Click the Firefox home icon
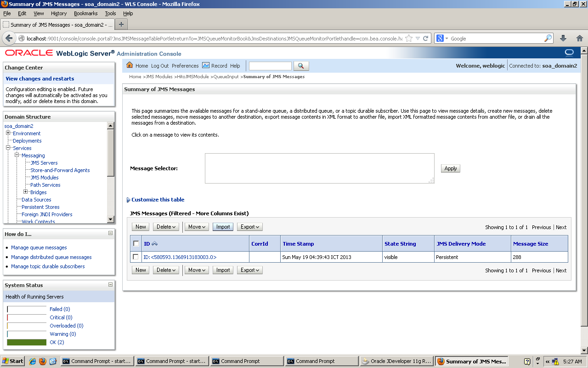The width and height of the screenshot is (588, 368). click(x=579, y=38)
